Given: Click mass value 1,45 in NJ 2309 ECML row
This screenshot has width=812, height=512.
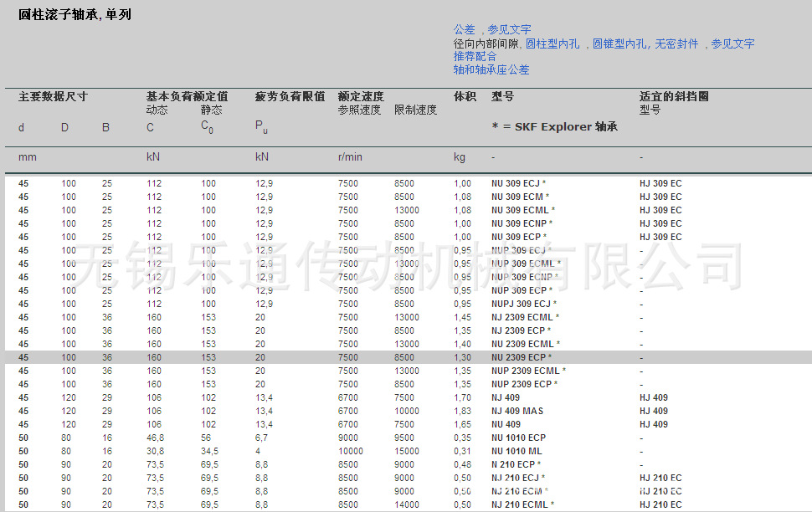Looking at the screenshot, I should pos(462,317).
